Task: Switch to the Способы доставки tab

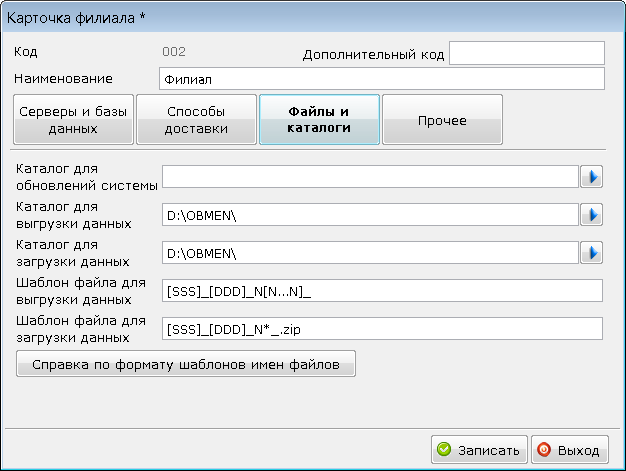Action: (196, 119)
